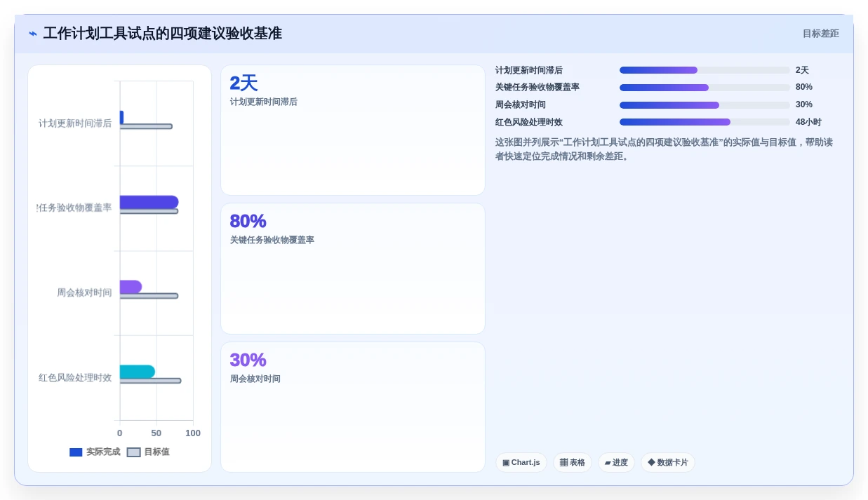Open the 80% data card
868x500 pixels.
353,269
